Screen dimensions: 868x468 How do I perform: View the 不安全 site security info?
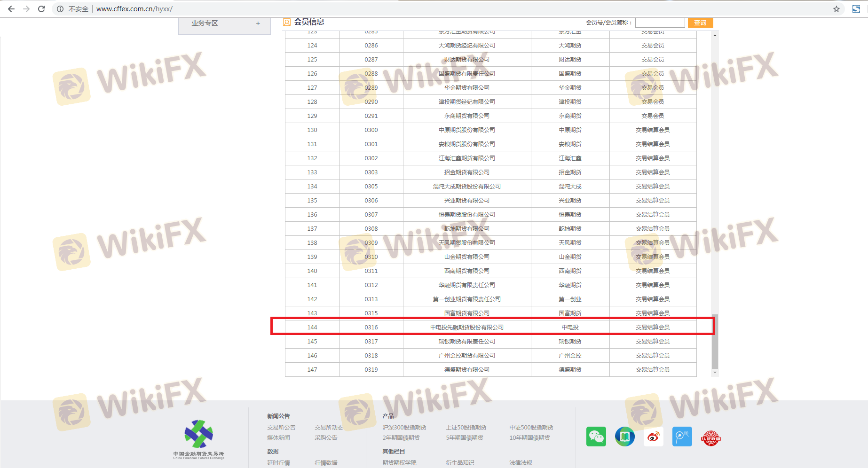(x=73, y=9)
